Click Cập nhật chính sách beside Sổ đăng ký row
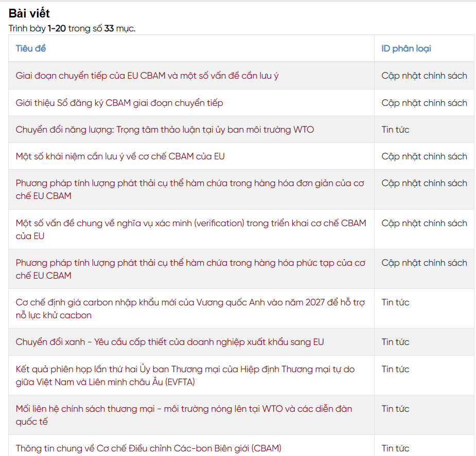This screenshot has height=456, width=476. click(424, 103)
